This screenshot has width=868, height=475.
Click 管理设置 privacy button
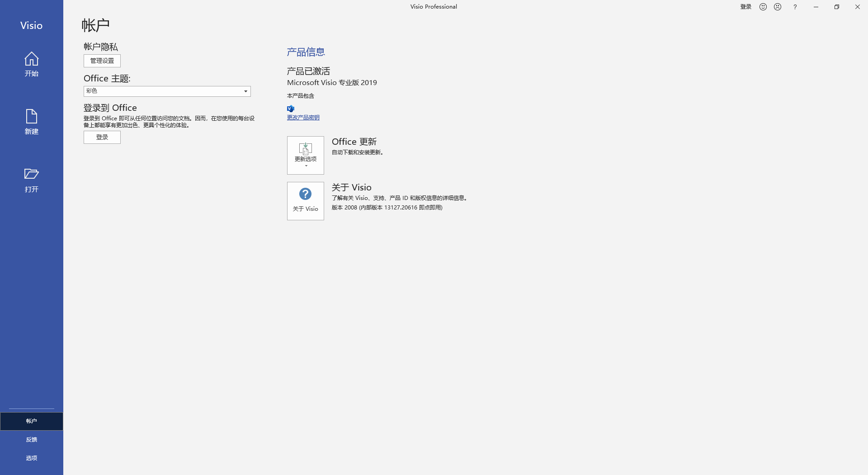[102, 61]
